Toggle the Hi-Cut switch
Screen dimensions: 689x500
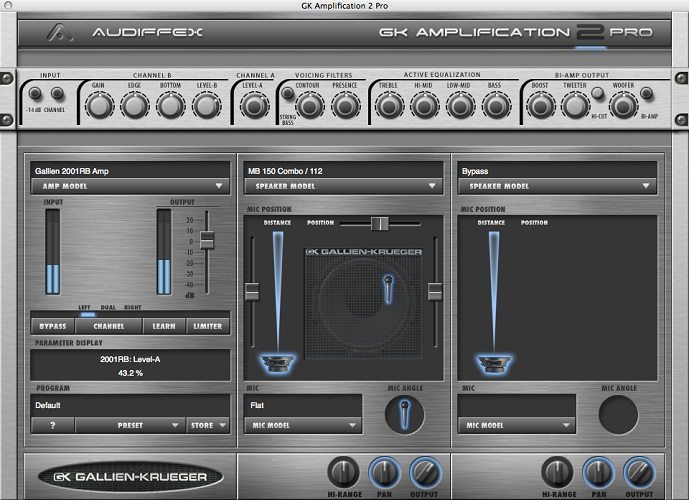coord(599,94)
